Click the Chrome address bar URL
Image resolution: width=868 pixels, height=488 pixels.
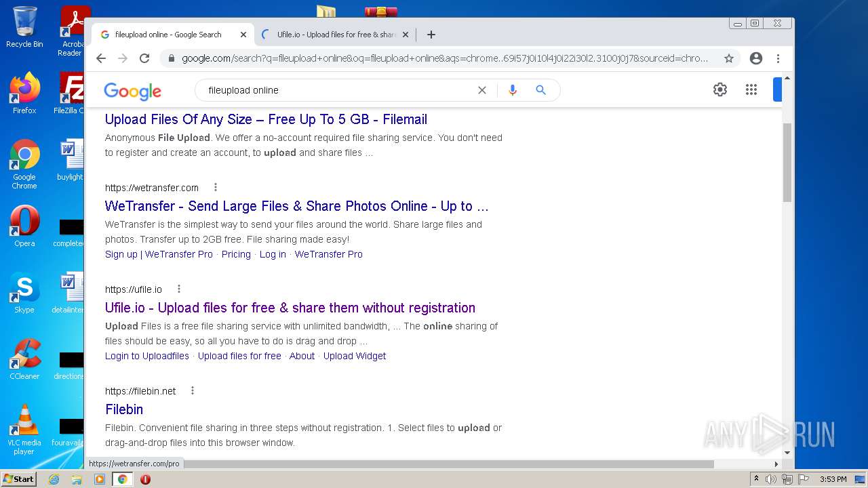coord(445,58)
